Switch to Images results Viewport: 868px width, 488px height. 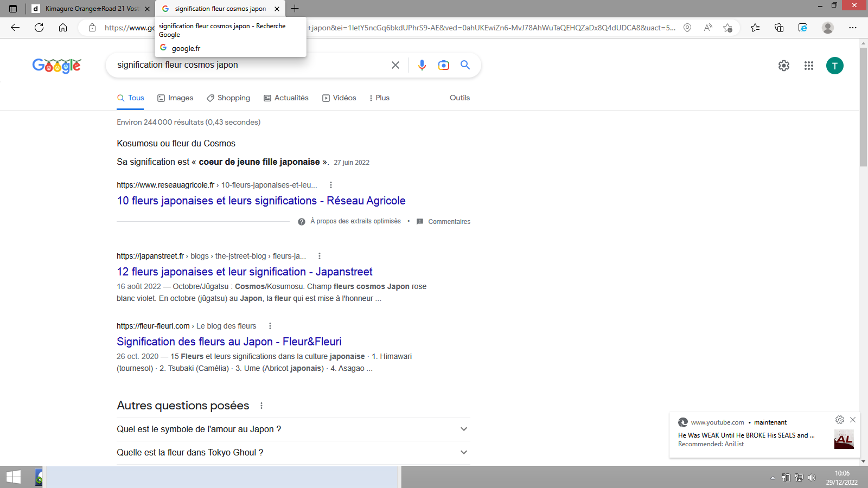click(x=175, y=98)
